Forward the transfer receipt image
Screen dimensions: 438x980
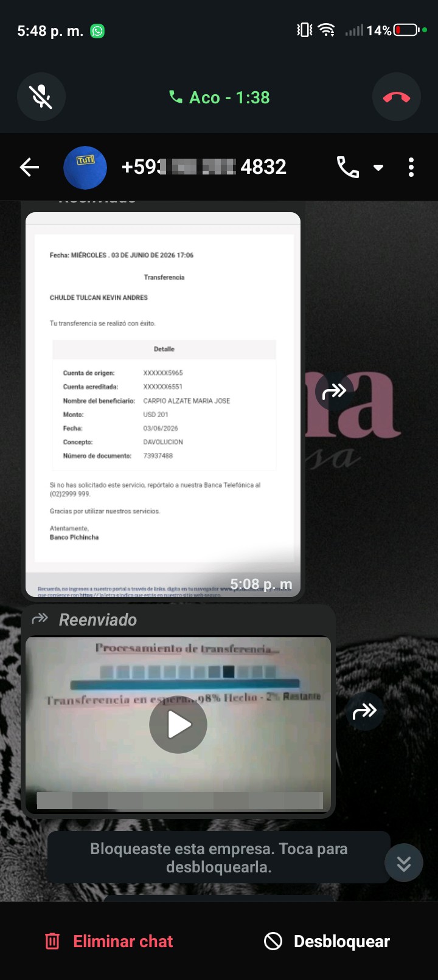(334, 392)
